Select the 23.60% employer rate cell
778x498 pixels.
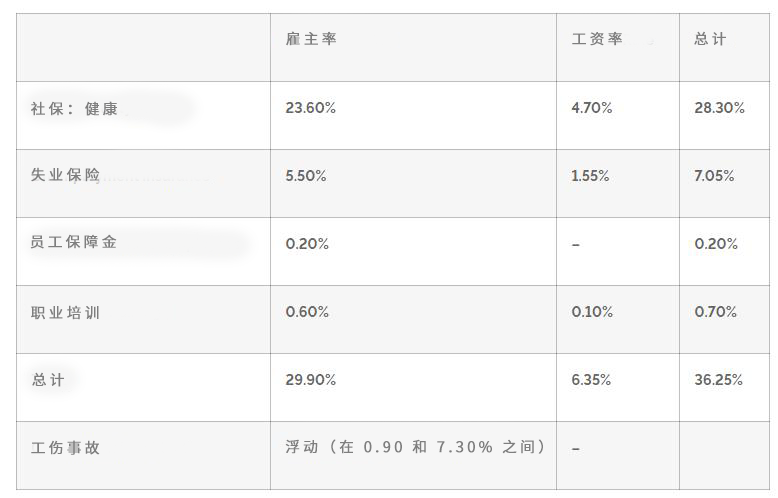[311, 108]
